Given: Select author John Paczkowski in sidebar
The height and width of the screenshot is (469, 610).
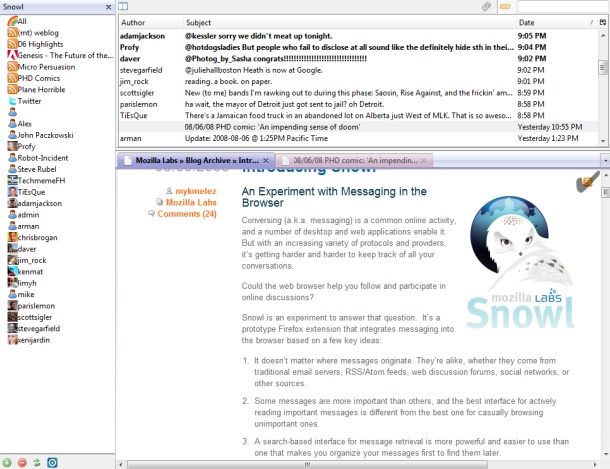Looking at the screenshot, I should pos(40,135).
